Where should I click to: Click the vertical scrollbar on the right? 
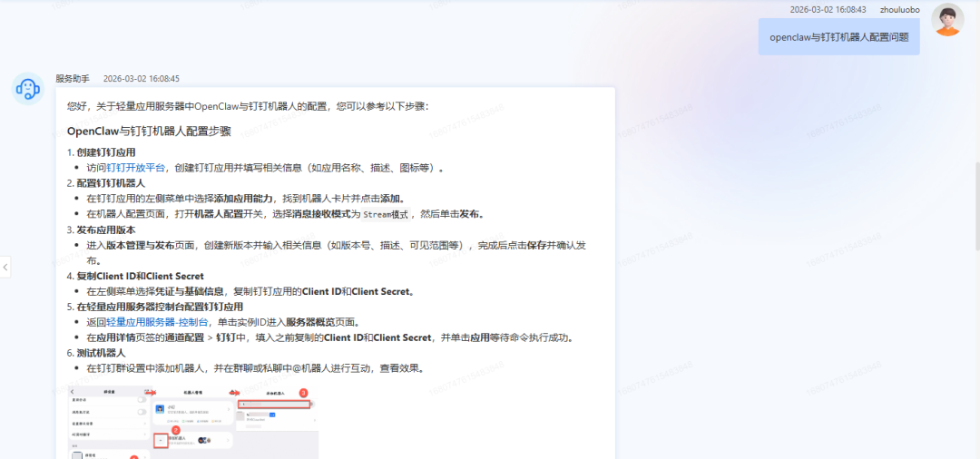coord(976,206)
